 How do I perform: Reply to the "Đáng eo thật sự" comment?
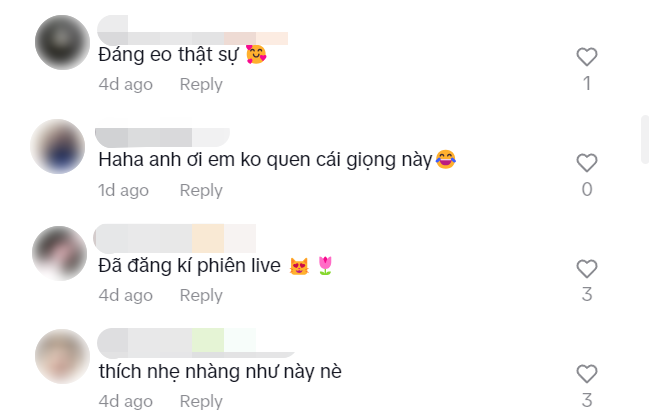pyautogui.click(x=201, y=84)
